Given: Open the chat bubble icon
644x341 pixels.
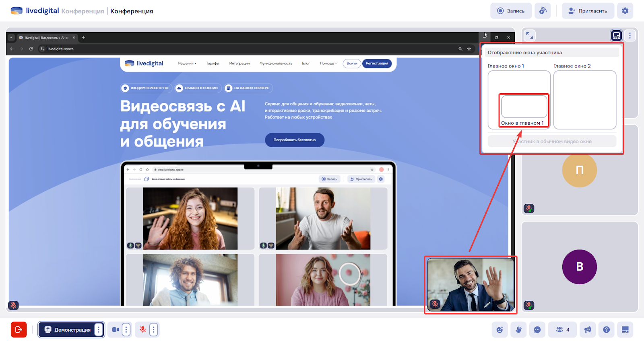Looking at the screenshot, I should point(537,330).
